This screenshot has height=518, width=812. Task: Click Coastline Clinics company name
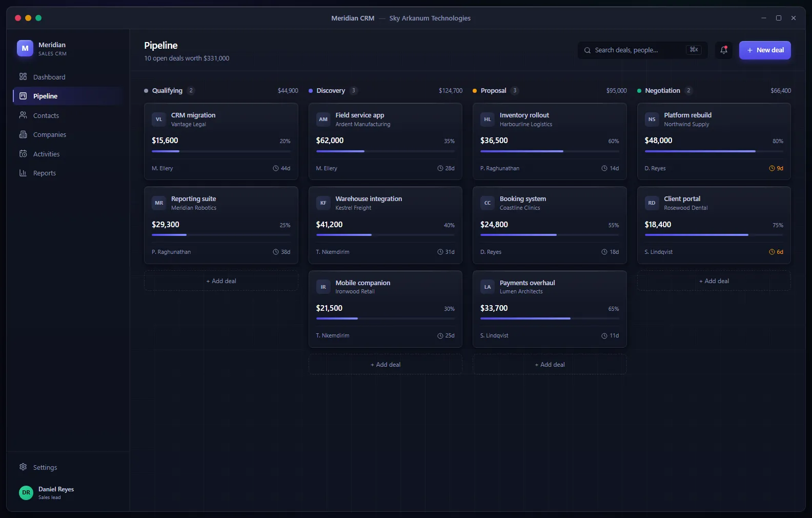click(x=520, y=208)
